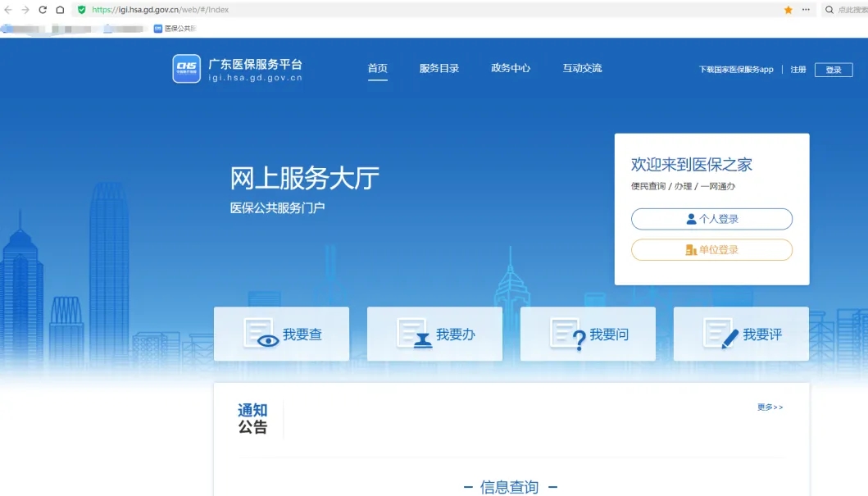
Task: Reload the page with refresh icon
Action: point(43,10)
